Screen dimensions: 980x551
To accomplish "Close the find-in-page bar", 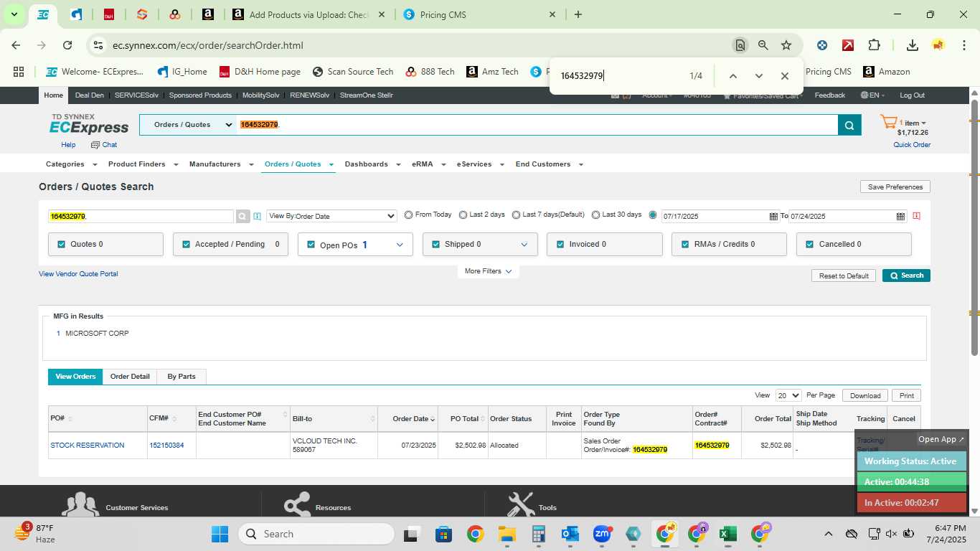I will tap(784, 76).
